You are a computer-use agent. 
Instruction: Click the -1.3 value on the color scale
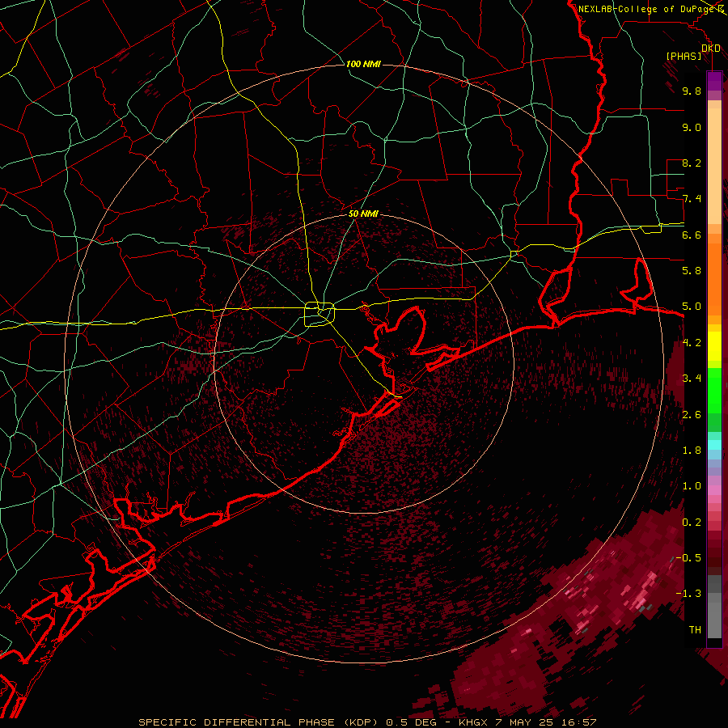(688, 594)
